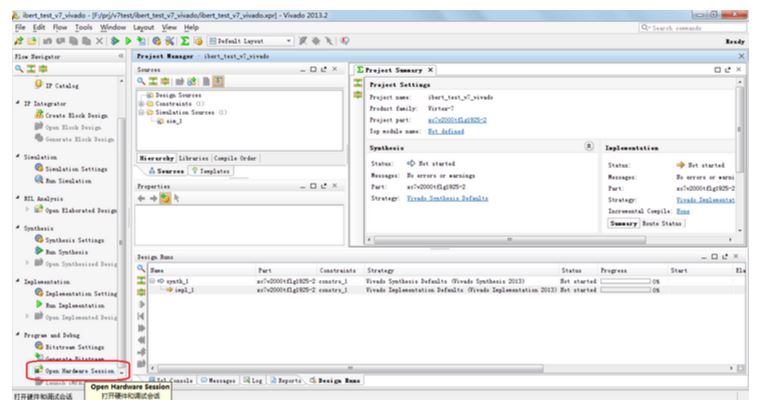Switch to the Messages tab at bottom
Image resolution: width=766 pixels, height=408 pixels.
(217, 380)
